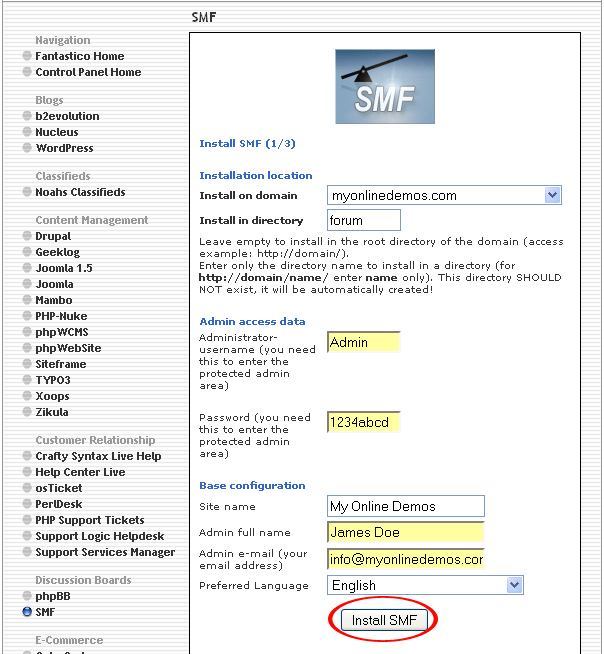This screenshot has height=654, width=604.
Task: Edit the Site name field
Action: click(x=405, y=506)
